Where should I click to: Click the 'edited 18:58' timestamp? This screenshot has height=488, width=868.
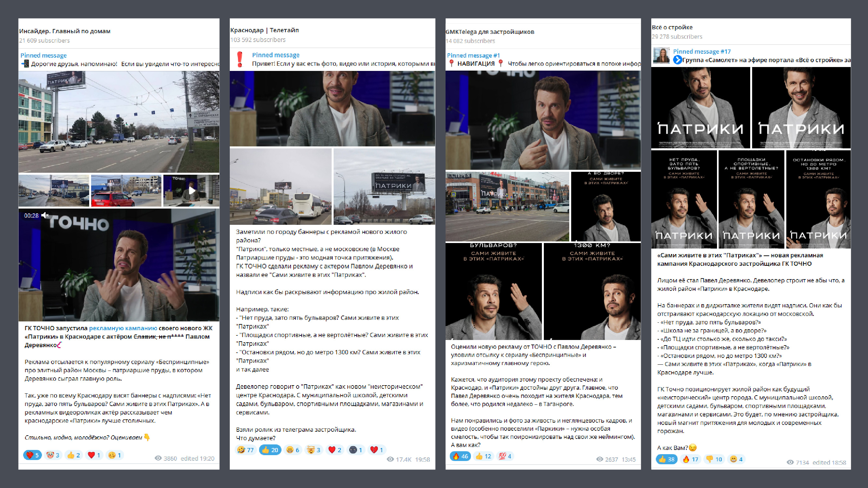coord(829,462)
